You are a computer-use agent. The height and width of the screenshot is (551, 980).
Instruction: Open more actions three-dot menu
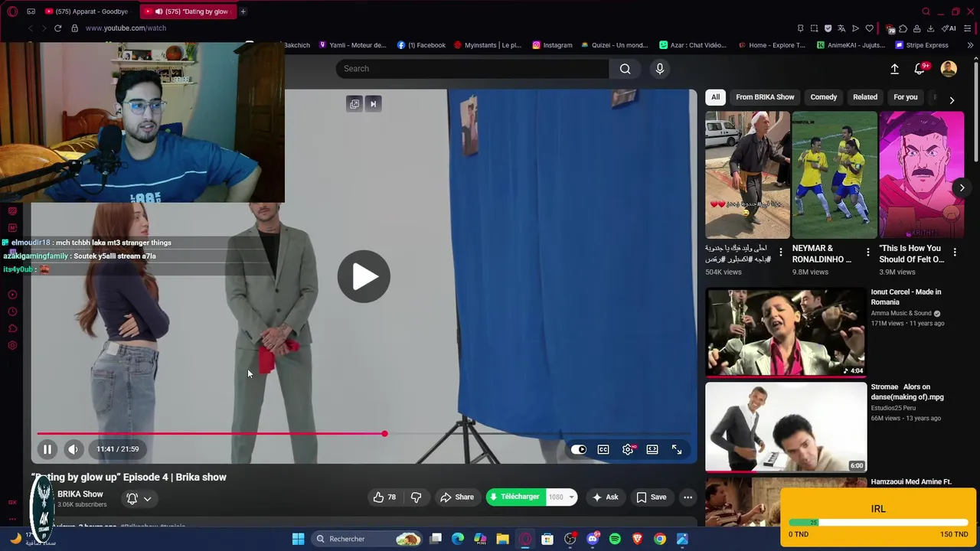click(x=688, y=497)
